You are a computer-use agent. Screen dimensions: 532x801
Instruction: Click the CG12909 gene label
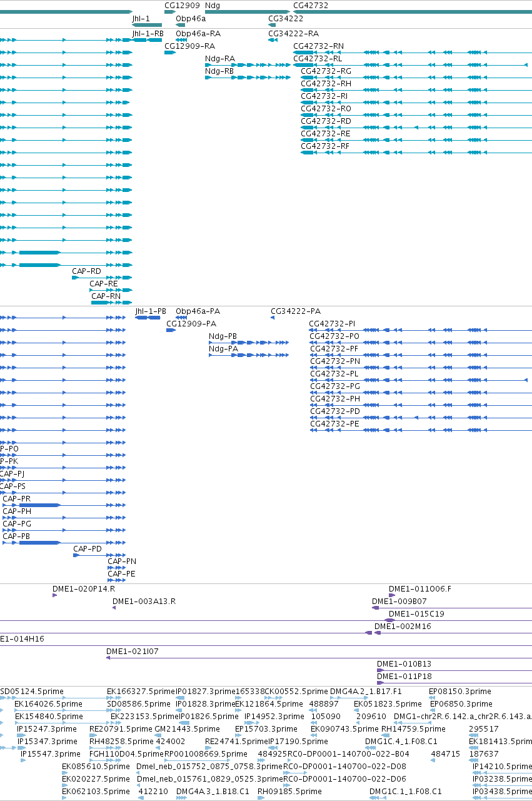(x=182, y=5)
